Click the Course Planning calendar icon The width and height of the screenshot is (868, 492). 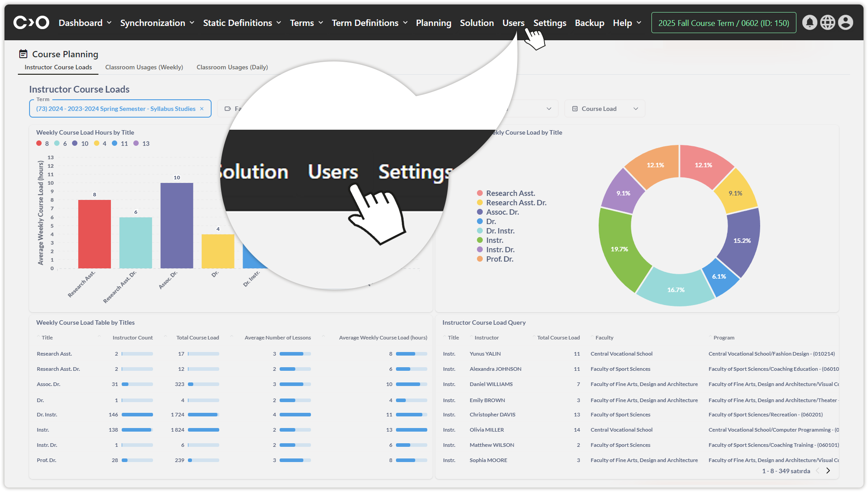(x=23, y=54)
